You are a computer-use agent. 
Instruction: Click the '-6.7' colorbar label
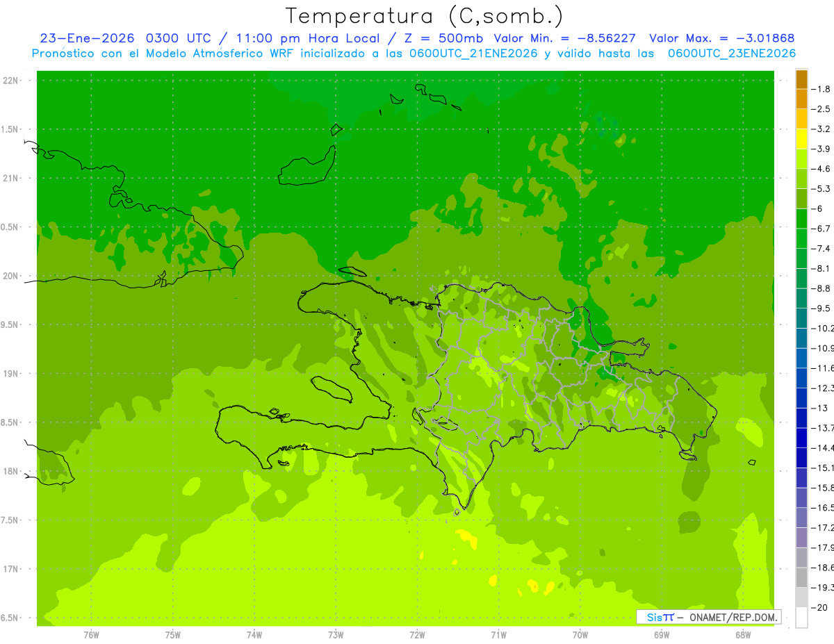(820, 229)
